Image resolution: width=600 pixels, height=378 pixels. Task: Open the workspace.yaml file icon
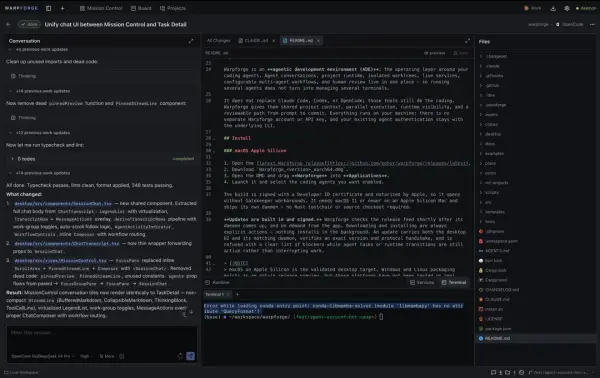point(481,241)
